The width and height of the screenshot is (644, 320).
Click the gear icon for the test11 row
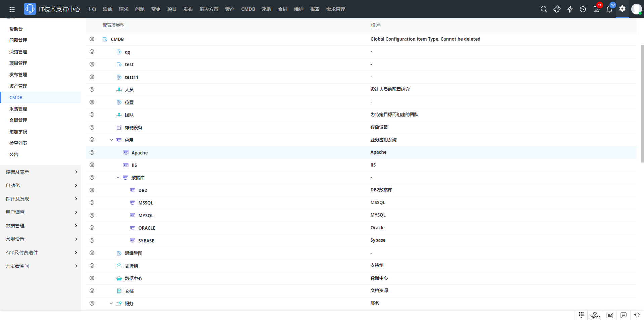click(92, 77)
